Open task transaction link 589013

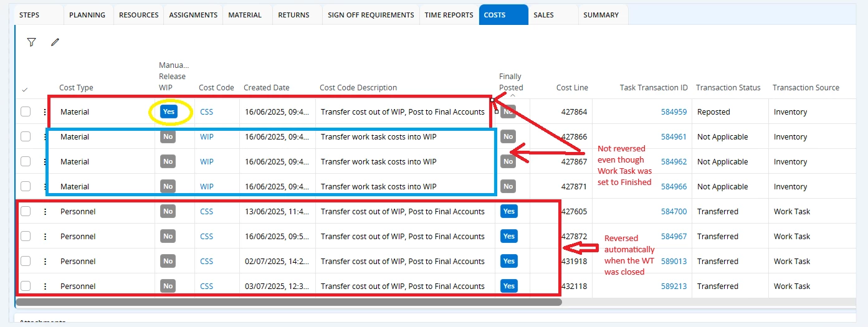point(674,262)
